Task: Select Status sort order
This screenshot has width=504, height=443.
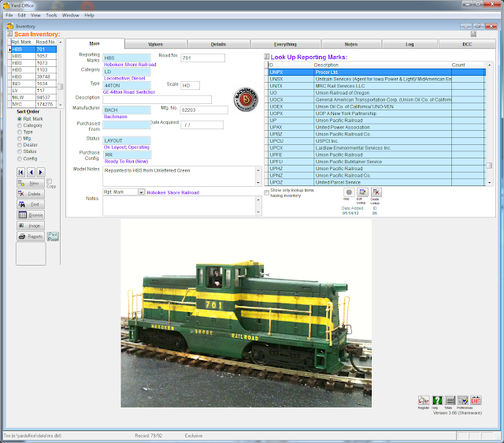Action: (20, 151)
